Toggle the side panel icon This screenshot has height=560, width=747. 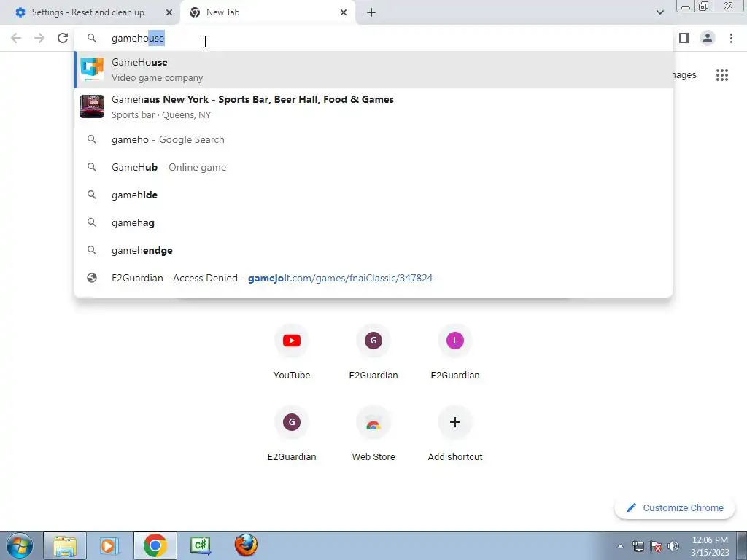684,38
